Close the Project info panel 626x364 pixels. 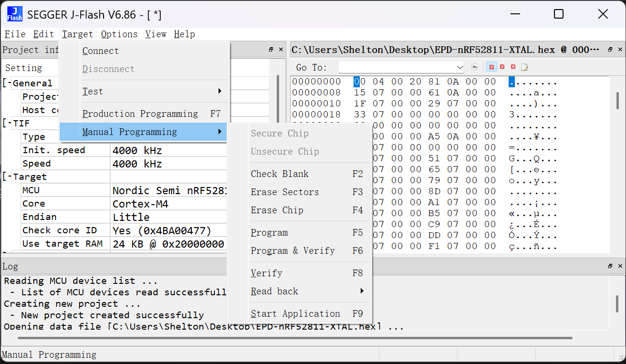point(281,50)
